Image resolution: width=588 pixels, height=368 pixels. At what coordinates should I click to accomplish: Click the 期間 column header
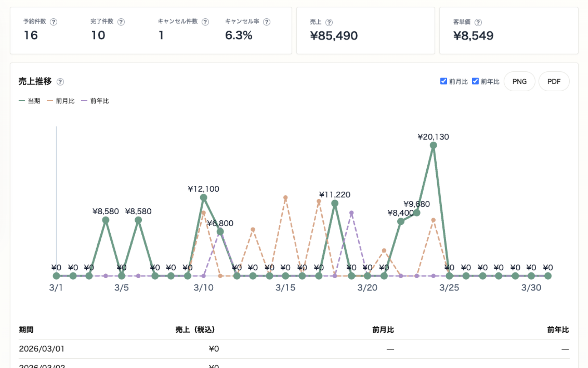(x=26, y=330)
